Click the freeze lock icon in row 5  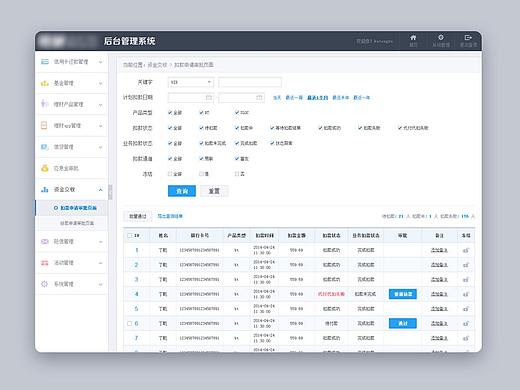(x=466, y=309)
